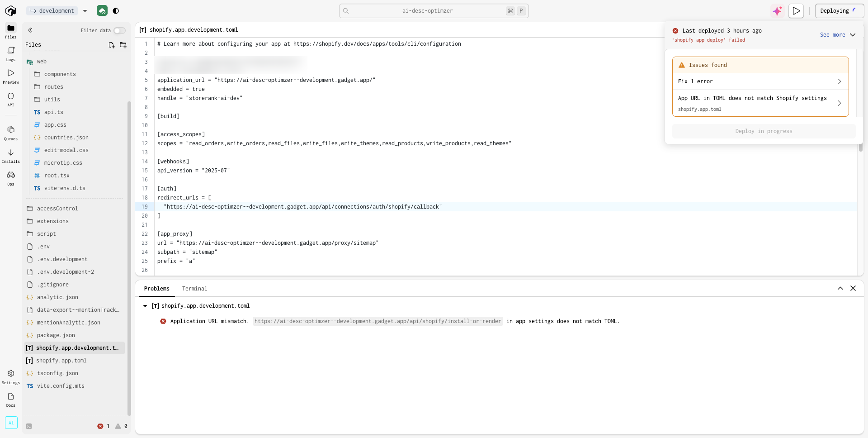Click the Deploying status button
Viewport: 868px width, 438px height.
click(x=839, y=11)
